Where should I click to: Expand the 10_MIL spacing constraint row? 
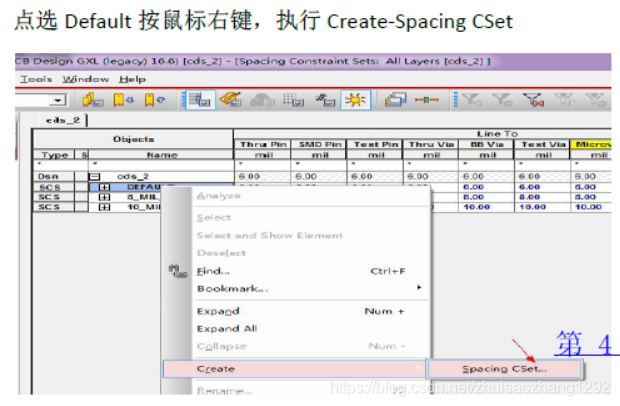coord(104,207)
